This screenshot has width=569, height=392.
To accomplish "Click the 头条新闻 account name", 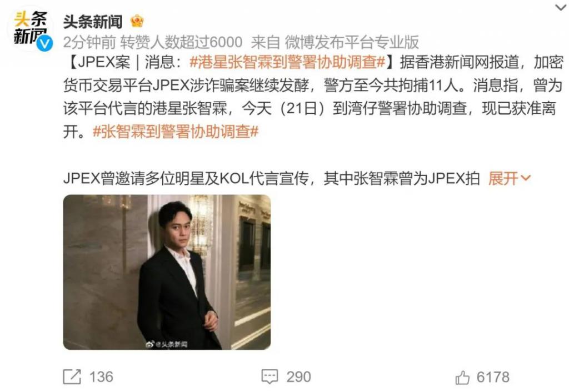I will pyautogui.click(x=93, y=22).
